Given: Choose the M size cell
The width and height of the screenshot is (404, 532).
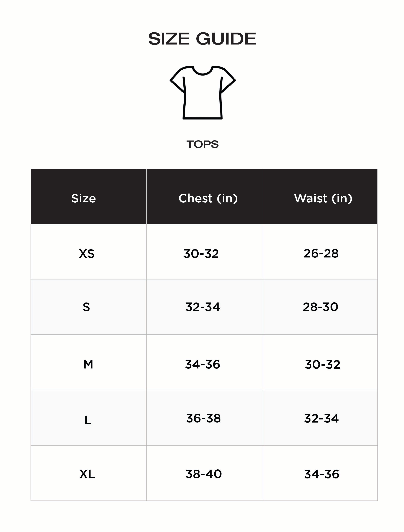Looking at the screenshot, I should point(88,364).
